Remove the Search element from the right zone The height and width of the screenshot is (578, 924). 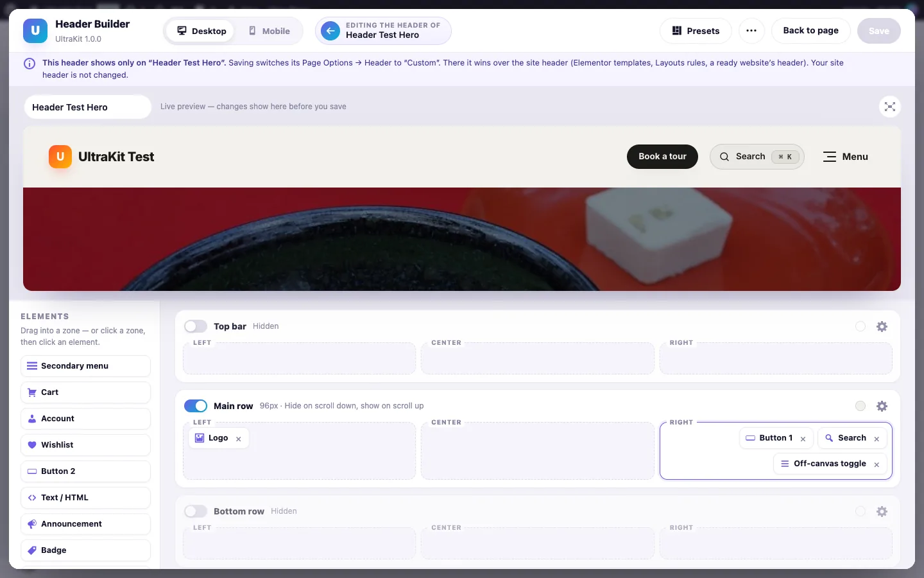(x=877, y=439)
